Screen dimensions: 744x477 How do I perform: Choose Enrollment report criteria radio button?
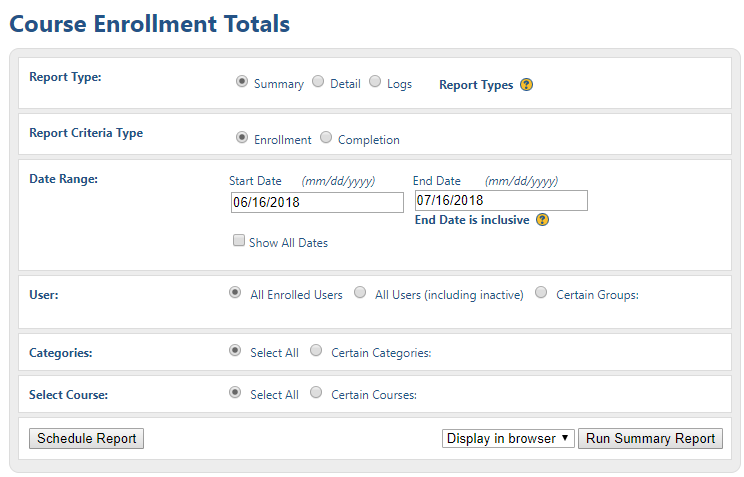point(242,137)
